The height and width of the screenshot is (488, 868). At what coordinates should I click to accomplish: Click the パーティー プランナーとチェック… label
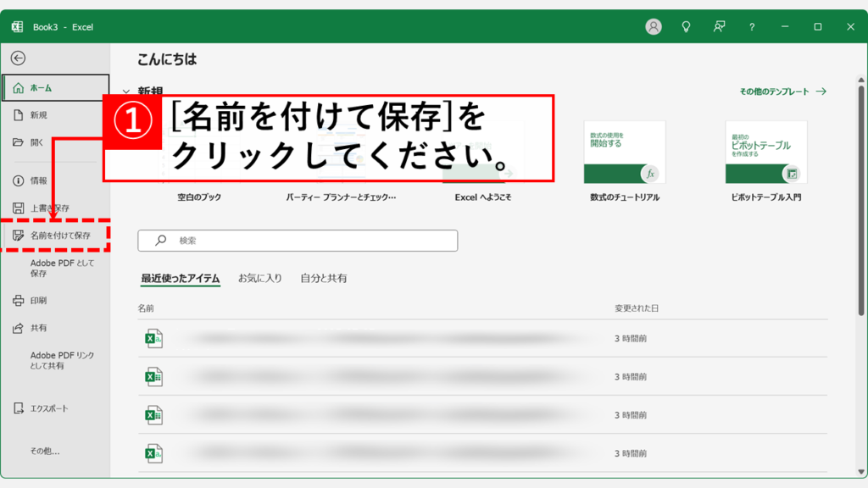tap(341, 197)
